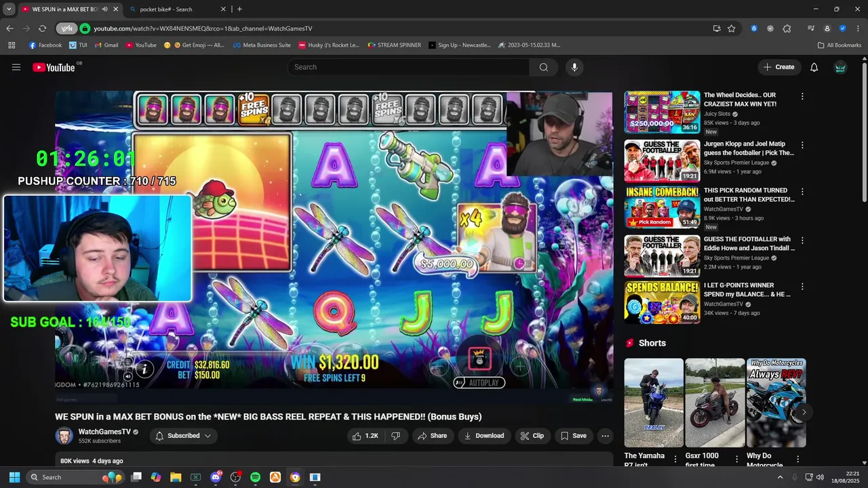Open Gsxr 1000 first time short thumbnail
Viewport: 868px width, 488px height.
point(715,403)
